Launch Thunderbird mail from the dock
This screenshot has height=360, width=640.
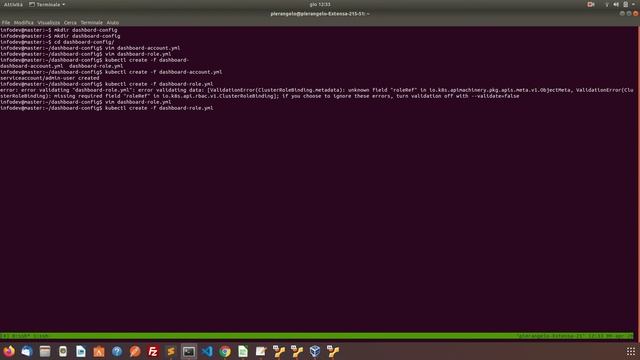tap(27, 351)
